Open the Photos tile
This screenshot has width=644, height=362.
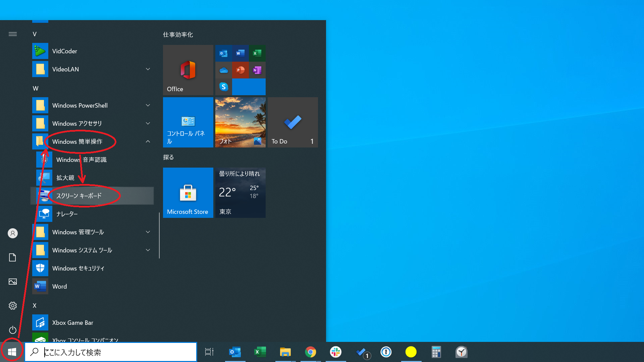[x=240, y=122]
